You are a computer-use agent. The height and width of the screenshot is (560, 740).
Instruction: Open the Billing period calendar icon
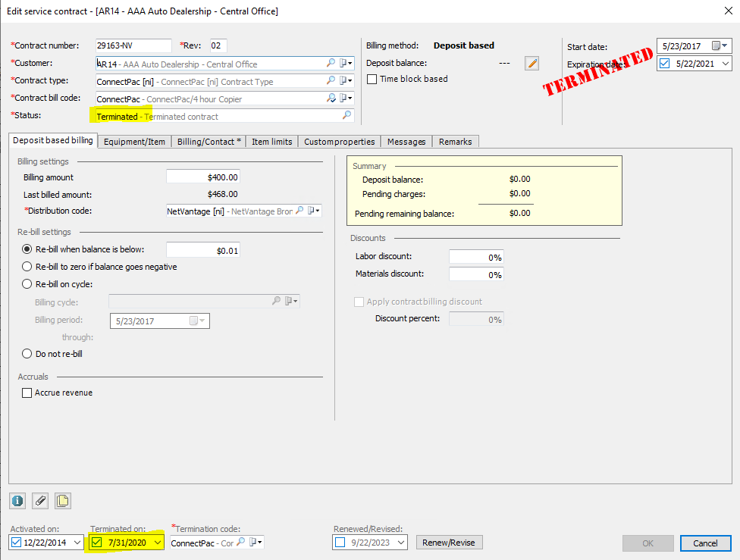coord(197,321)
